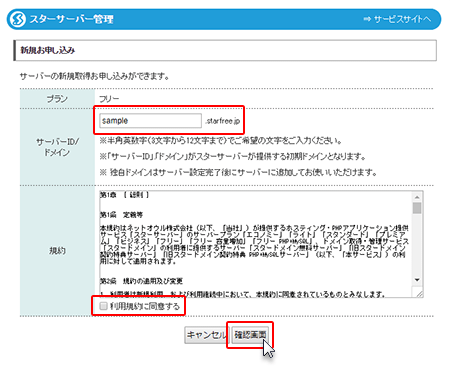This screenshot has width=450, height=370.
Task: Click the 利用規約に同意する label text
Action: point(145,306)
